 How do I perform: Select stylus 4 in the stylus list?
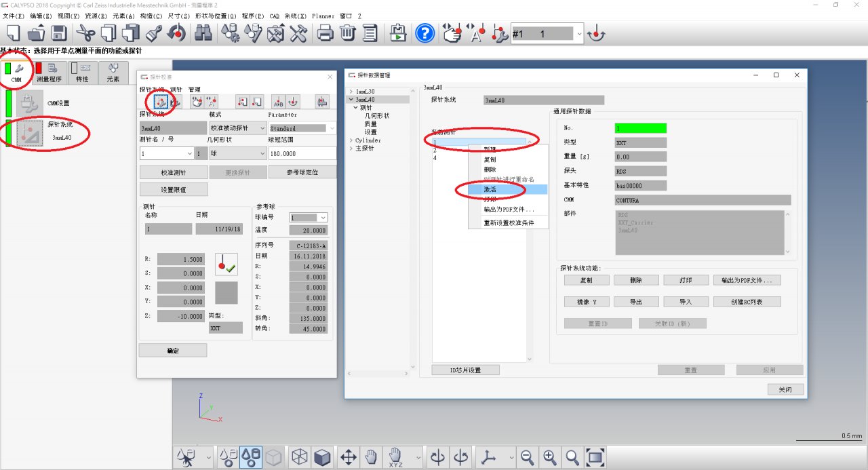point(479,158)
